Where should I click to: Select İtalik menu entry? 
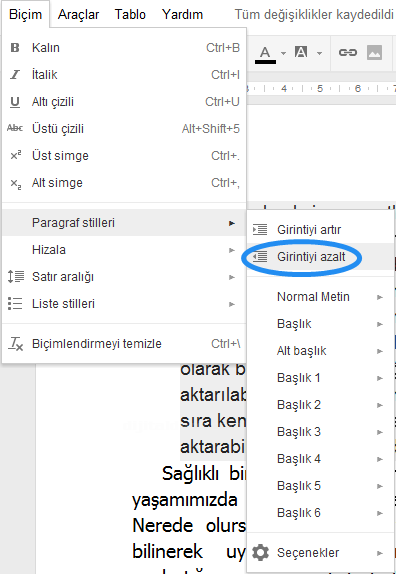pos(124,75)
